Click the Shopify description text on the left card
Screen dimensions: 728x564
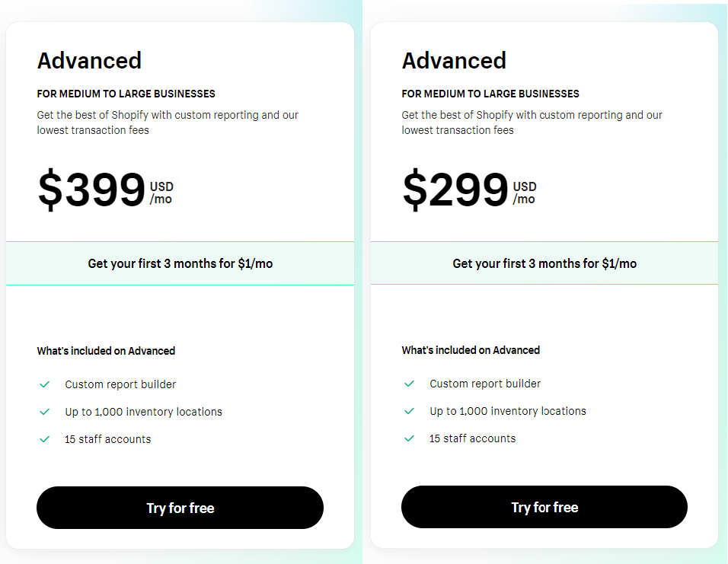(167, 123)
